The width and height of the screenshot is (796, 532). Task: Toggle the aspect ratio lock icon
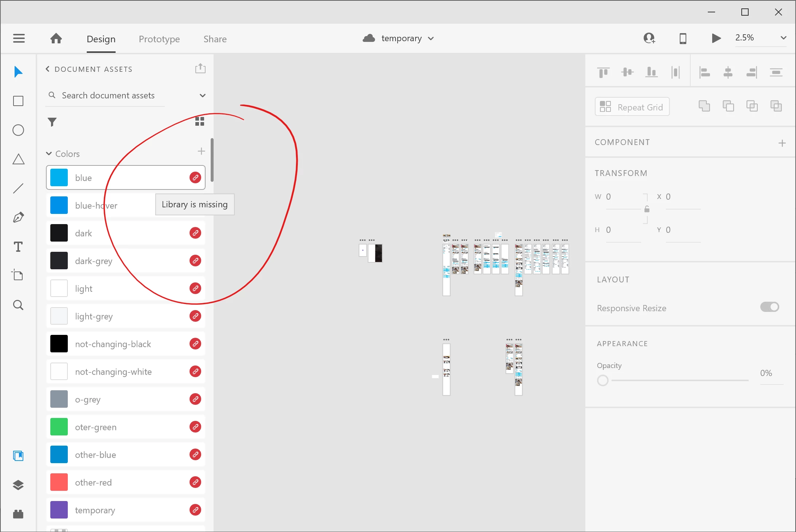click(x=647, y=209)
